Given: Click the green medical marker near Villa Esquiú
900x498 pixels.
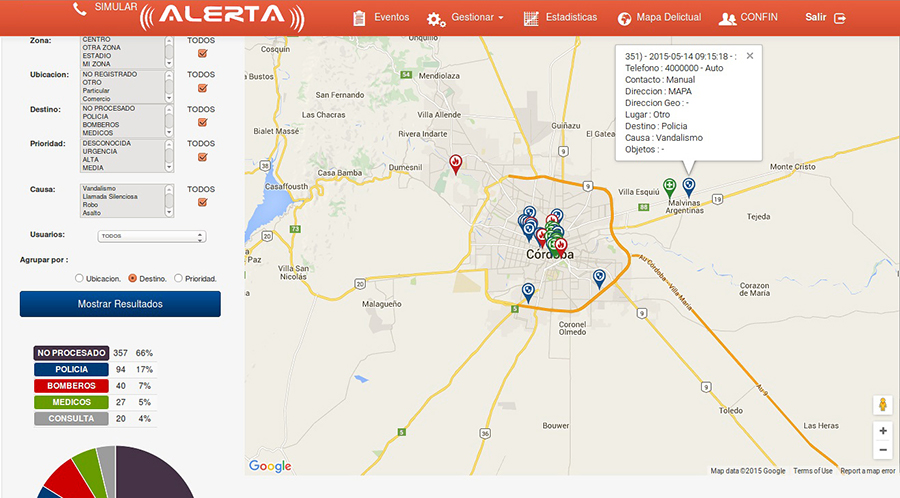Looking at the screenshot, I should click(x=669, y=188).
